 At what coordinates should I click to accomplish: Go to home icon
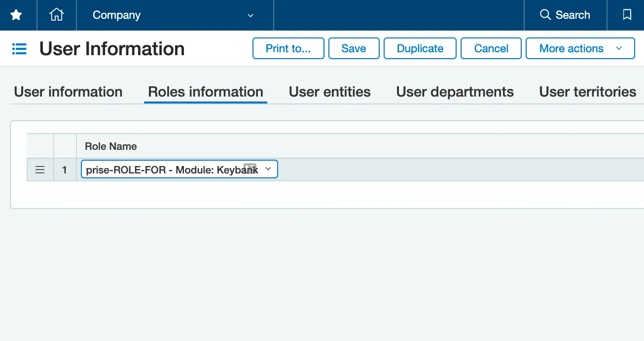pyautogui.click(x=57, y=15)
